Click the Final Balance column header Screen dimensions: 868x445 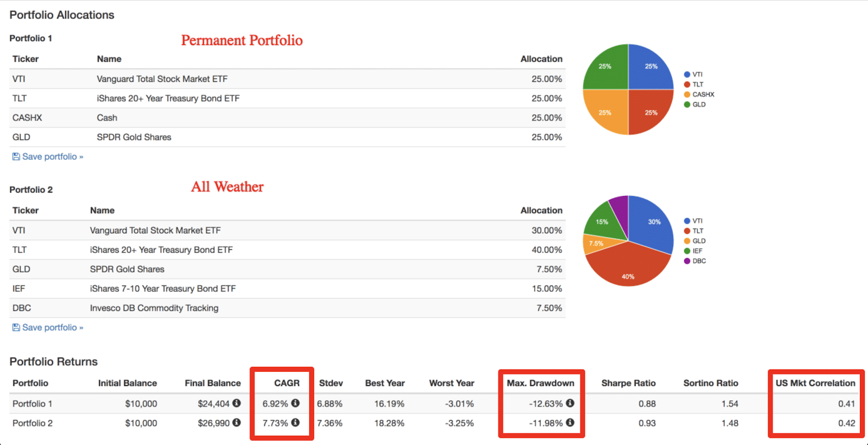click(213, 383)
